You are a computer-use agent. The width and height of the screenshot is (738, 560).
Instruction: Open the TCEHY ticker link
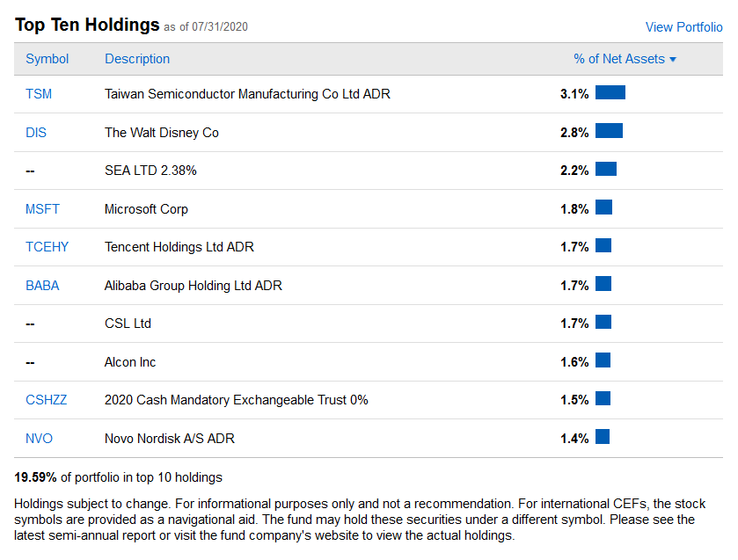47,247
